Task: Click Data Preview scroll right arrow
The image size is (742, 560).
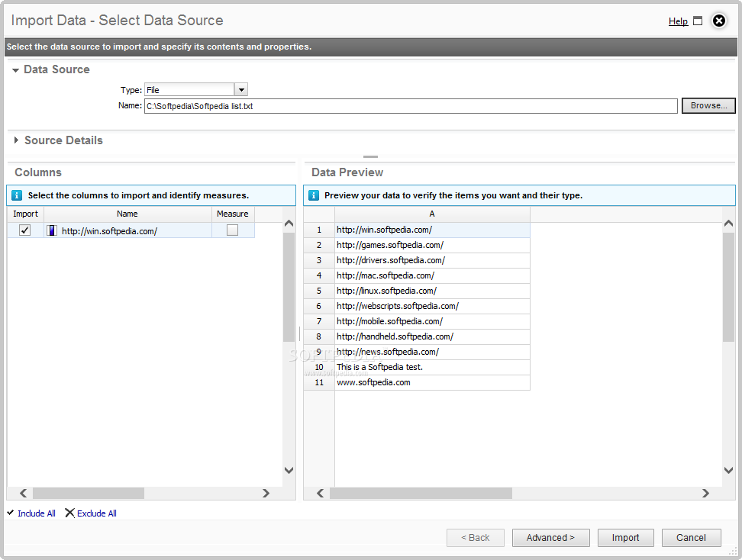Action: click(705, 494)
